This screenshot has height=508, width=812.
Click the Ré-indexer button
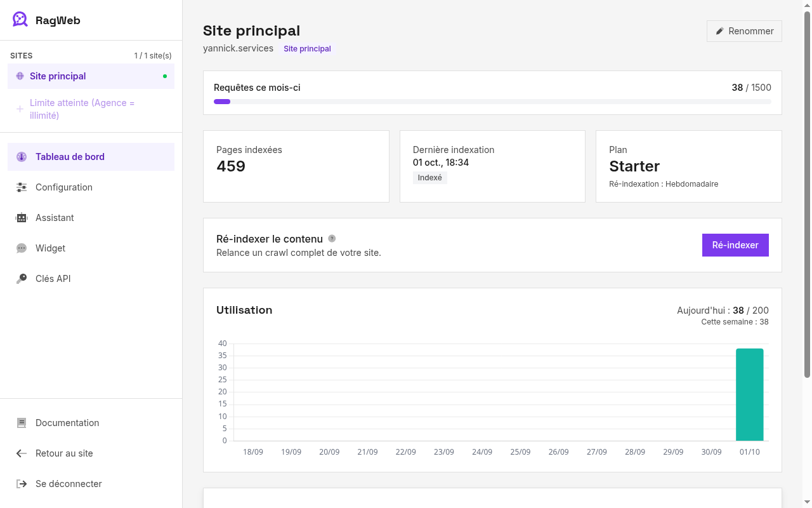(x=735, y=245)
